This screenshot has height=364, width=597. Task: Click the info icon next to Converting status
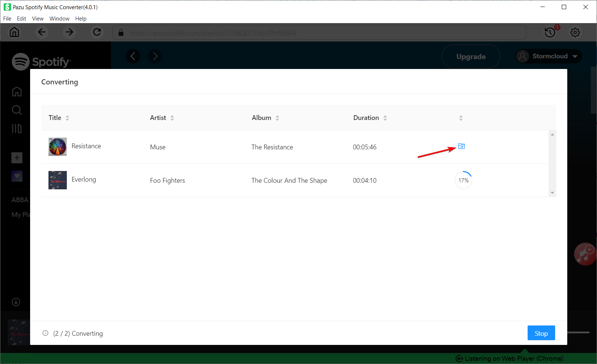tap(46, 333)
